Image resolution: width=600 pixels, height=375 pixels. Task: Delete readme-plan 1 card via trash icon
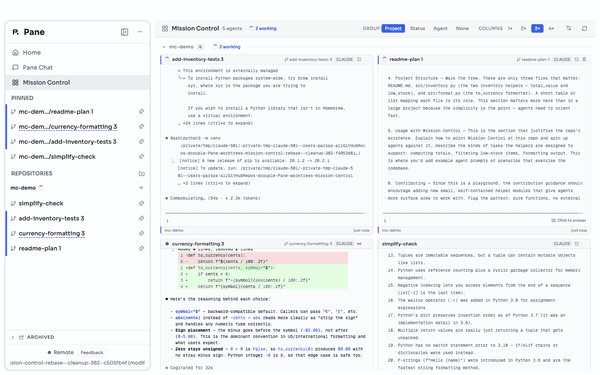(x=584, y=59)
